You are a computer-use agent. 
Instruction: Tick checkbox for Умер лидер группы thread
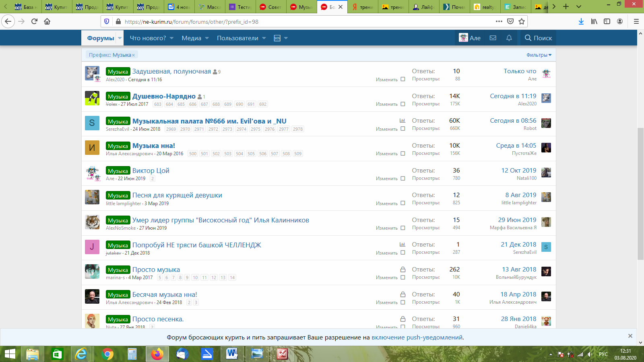click(x=402, y=228)
